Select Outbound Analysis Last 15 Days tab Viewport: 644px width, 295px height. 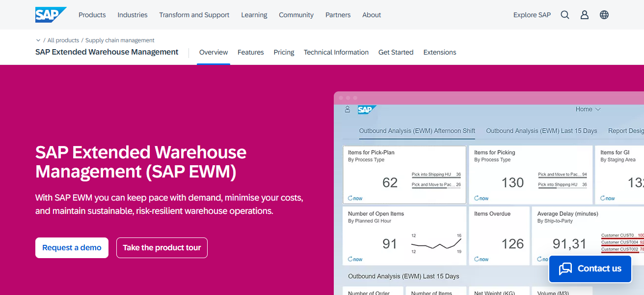click(542, 131)
